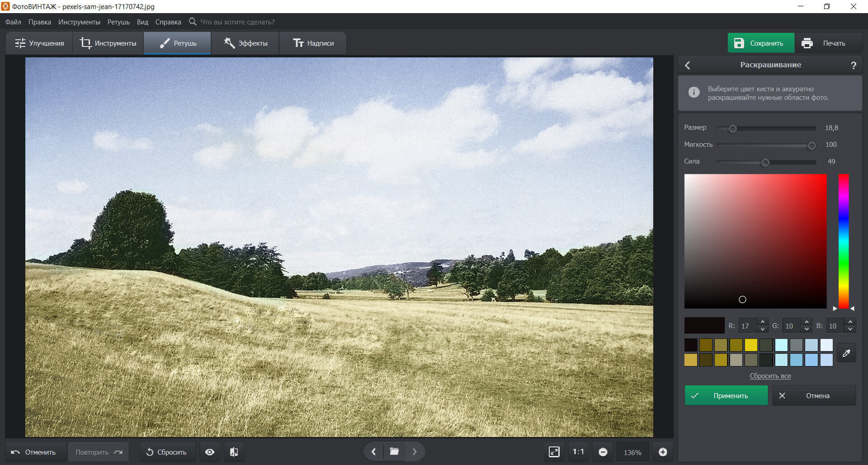Click the search field 'Что вы хотите сделать?'
This screenshot has height=465, width=868.
click(237, 22)
